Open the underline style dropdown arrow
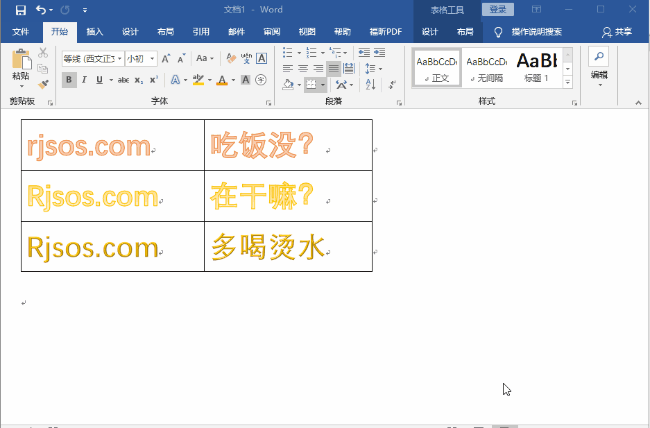 click(x=111, y=80)
